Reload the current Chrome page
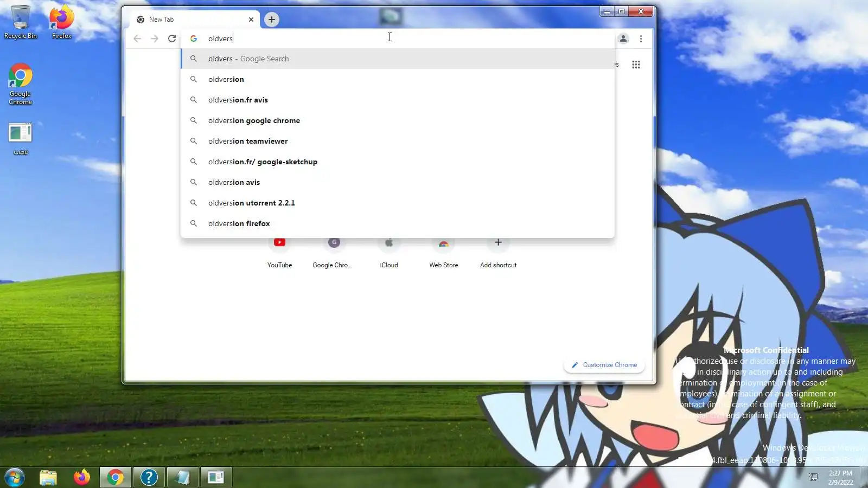This screenshot has height=488, width=868. (172, 38)
